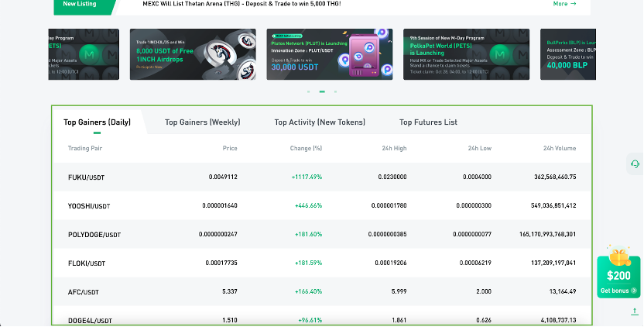Select the FLOKI/USDT trading pair
Image resolution: width=644 pixels, height=327 pixels.
click(x=86, y=263)
